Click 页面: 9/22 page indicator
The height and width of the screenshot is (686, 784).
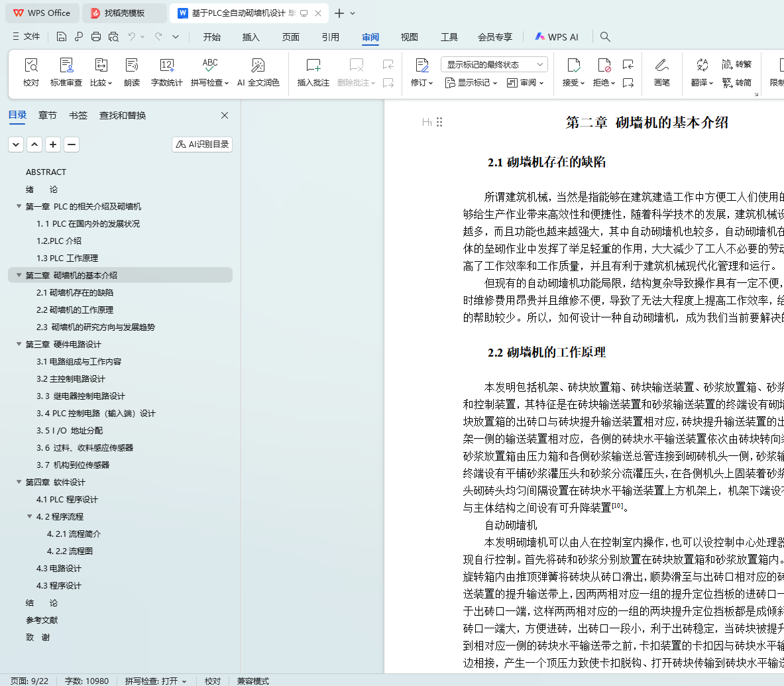(x=30, y=681)
